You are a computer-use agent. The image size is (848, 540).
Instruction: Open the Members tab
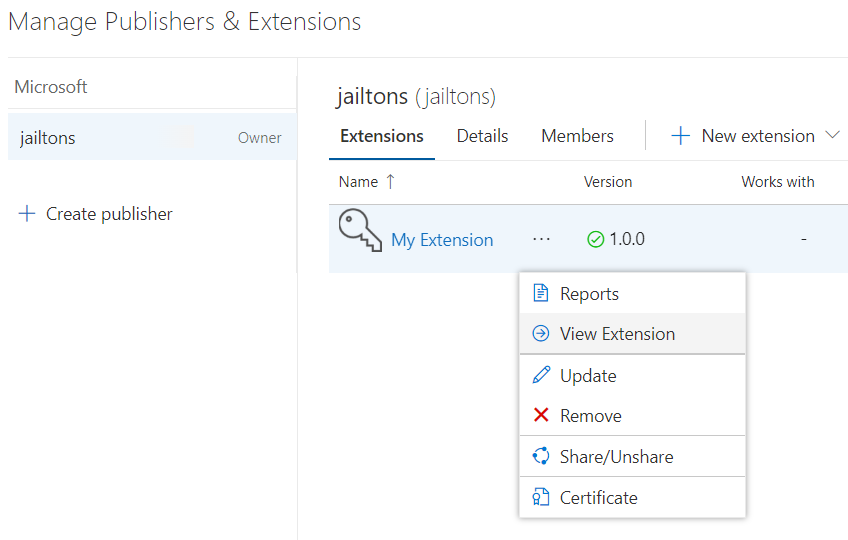[578, 136]
